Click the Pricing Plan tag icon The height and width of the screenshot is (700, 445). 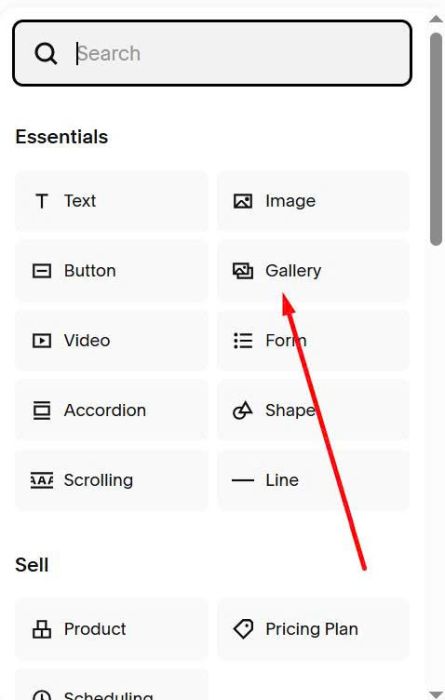pos(243,629)
